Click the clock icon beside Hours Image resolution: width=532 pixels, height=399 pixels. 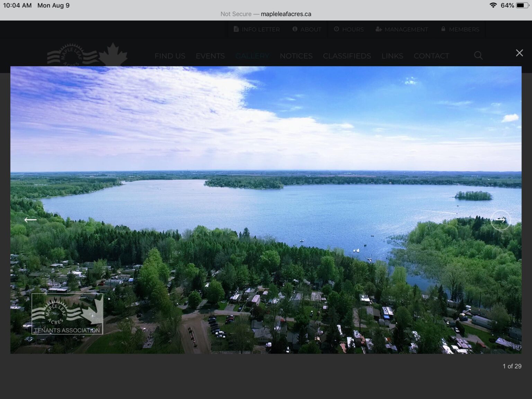336,29
